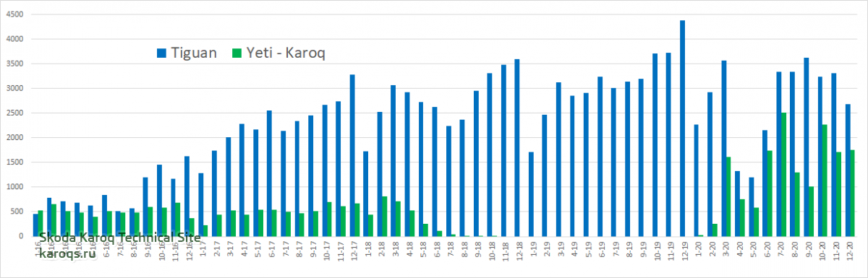Select the 'Tiguan' legend label
Viewport: 868px width, 278px height.
click(194, 53)
